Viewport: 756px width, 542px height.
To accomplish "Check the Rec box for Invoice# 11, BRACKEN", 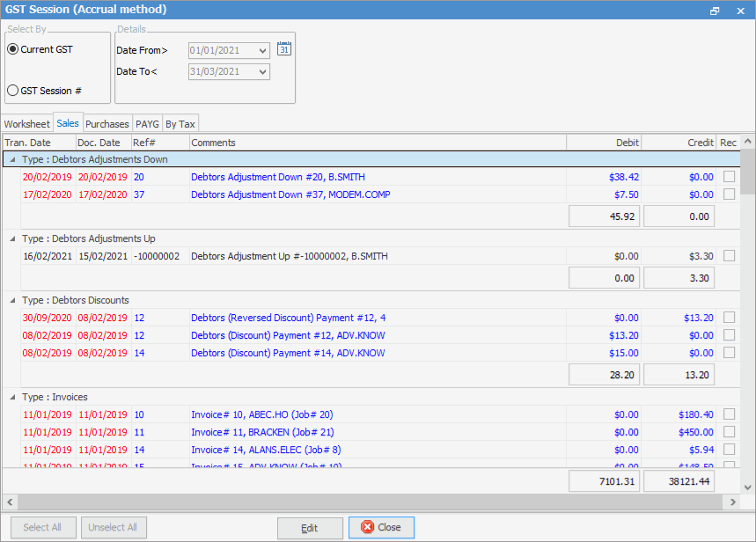I will point(729,431).
